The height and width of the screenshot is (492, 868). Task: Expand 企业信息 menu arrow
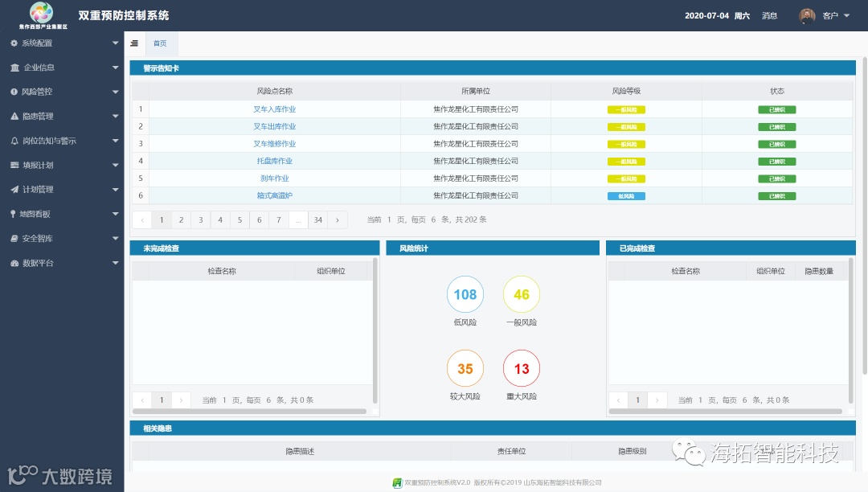click(115, 68)
